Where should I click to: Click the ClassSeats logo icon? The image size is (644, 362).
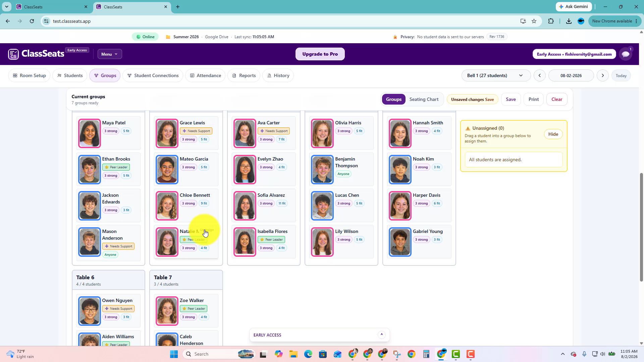[x=13, y=54]
